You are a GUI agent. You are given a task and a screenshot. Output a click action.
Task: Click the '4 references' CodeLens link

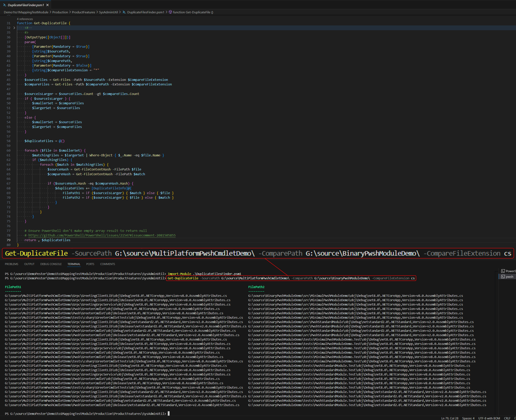(x=25, y=19)
